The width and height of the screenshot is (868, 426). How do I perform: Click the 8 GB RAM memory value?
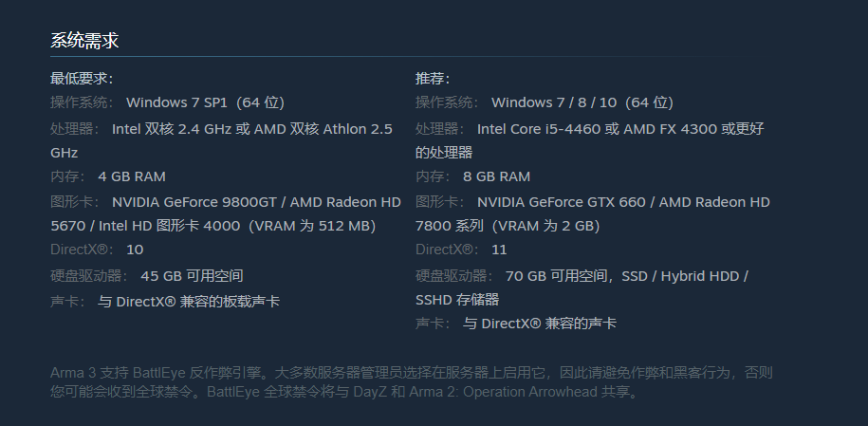496,176
